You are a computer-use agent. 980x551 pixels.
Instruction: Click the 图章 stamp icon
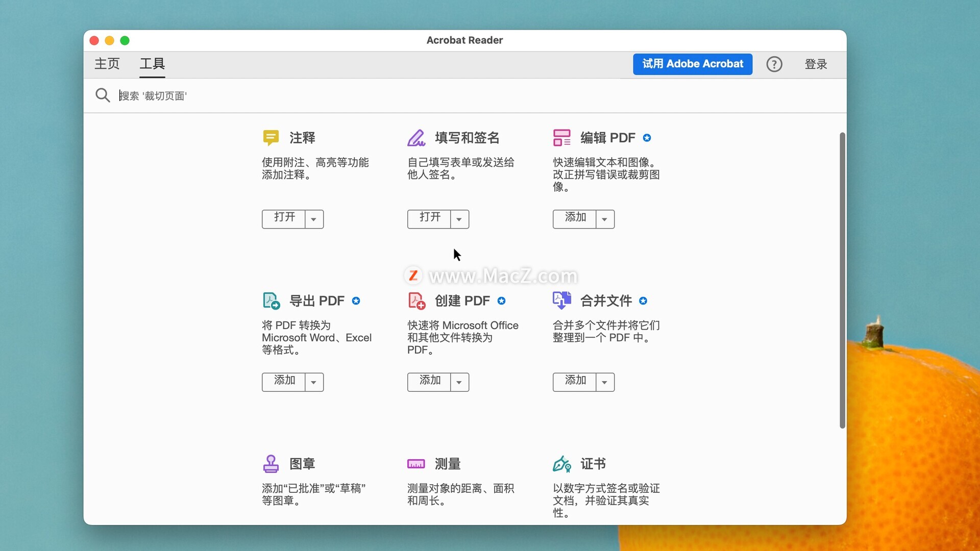(x=271, y=464)
